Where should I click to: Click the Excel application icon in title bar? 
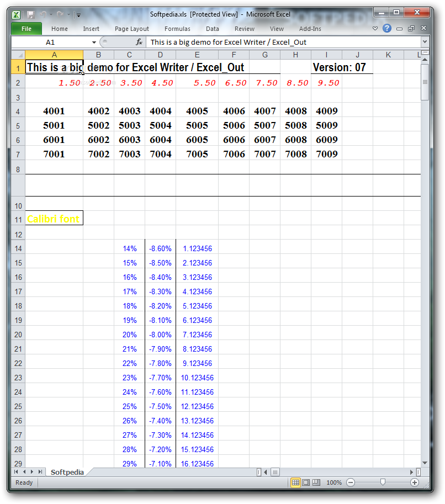tap(16, 14)
